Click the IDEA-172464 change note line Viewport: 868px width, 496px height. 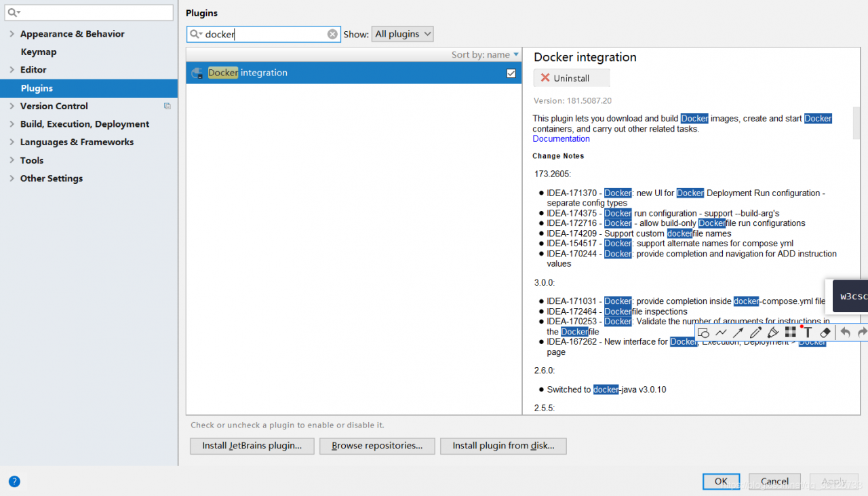tap(617, 311)
